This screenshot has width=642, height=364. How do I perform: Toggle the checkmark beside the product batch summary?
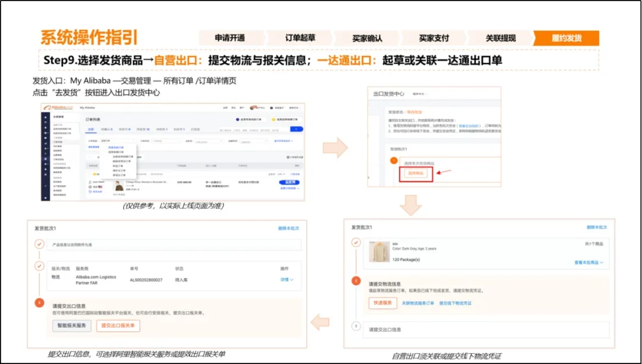355,243
